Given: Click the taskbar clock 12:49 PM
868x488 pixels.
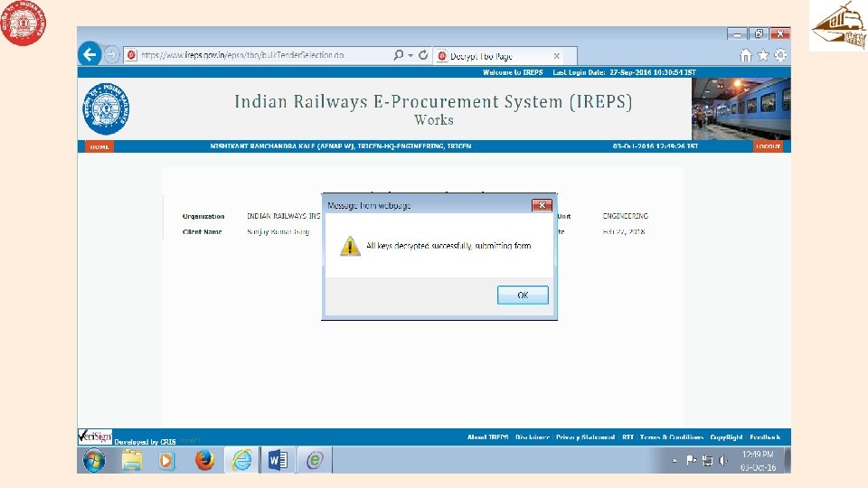Looking at the screenshot, I should [x=758, y=455].
